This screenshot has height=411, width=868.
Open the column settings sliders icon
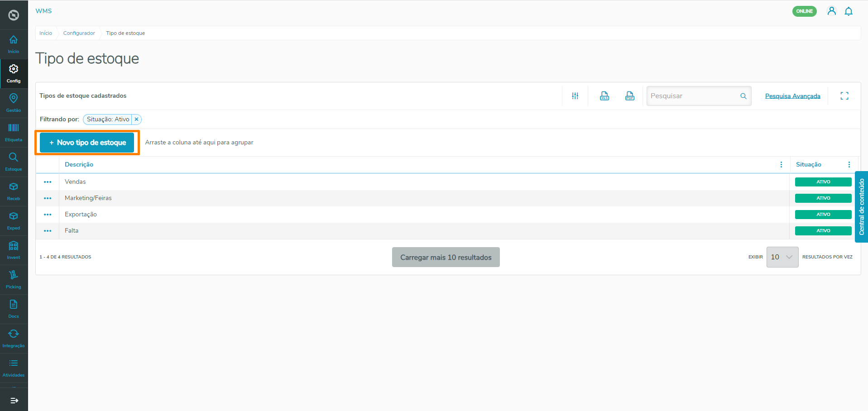[x=575, y=96]
